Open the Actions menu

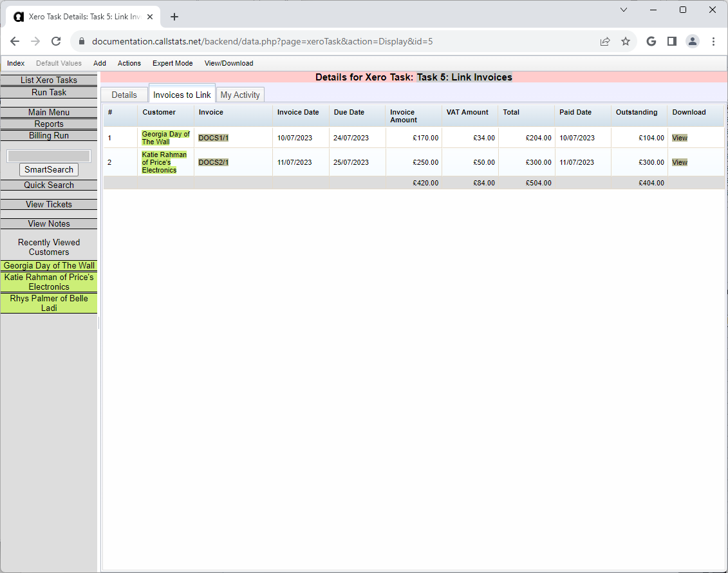(129, 63)
